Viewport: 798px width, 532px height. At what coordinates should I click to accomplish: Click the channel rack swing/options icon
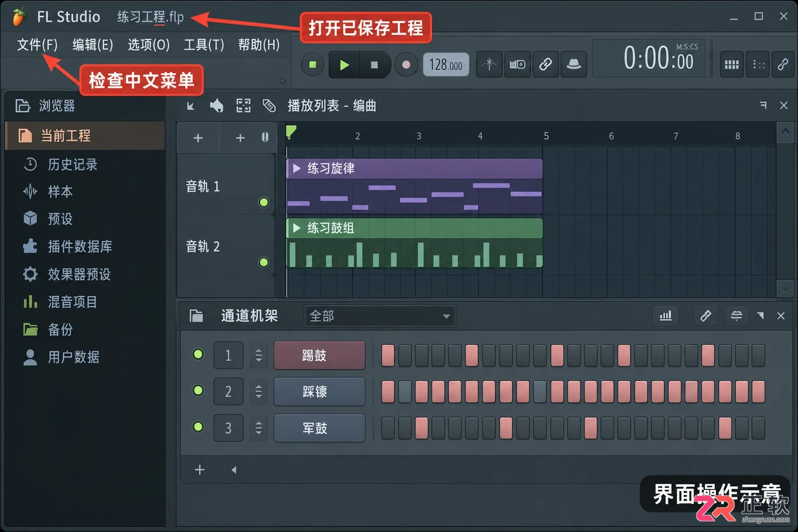pyautogui.click(x=736, y=316)
